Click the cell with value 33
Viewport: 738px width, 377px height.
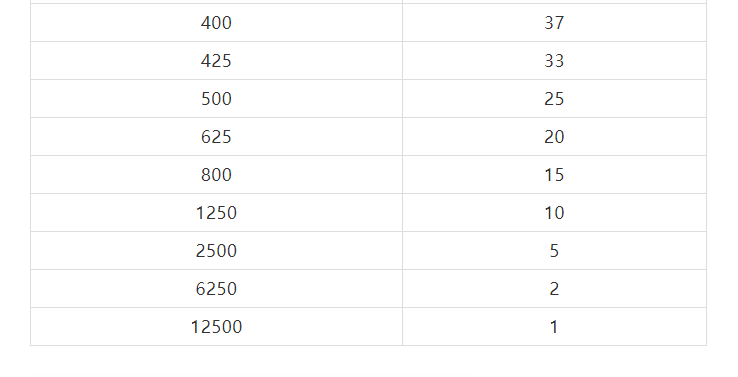(554, 61)
